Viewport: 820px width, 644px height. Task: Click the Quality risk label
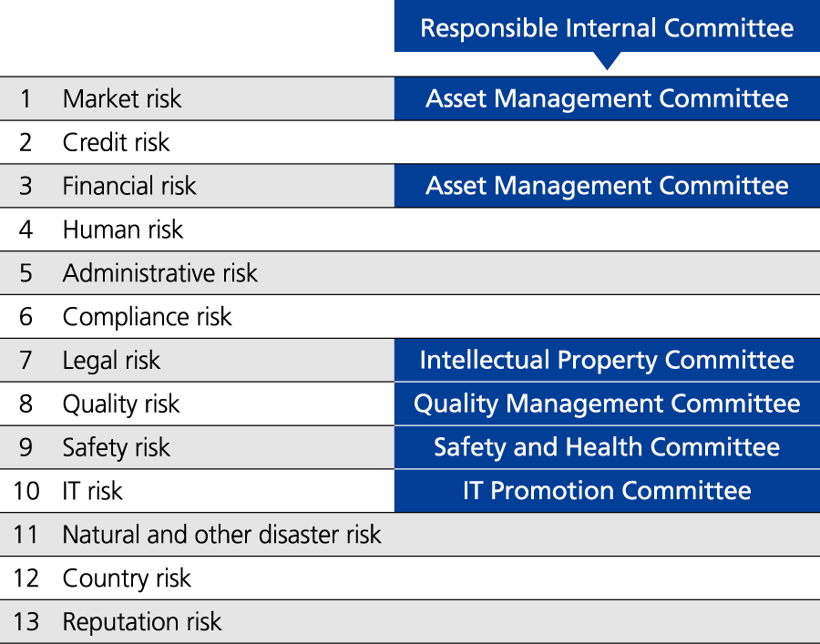121,404
